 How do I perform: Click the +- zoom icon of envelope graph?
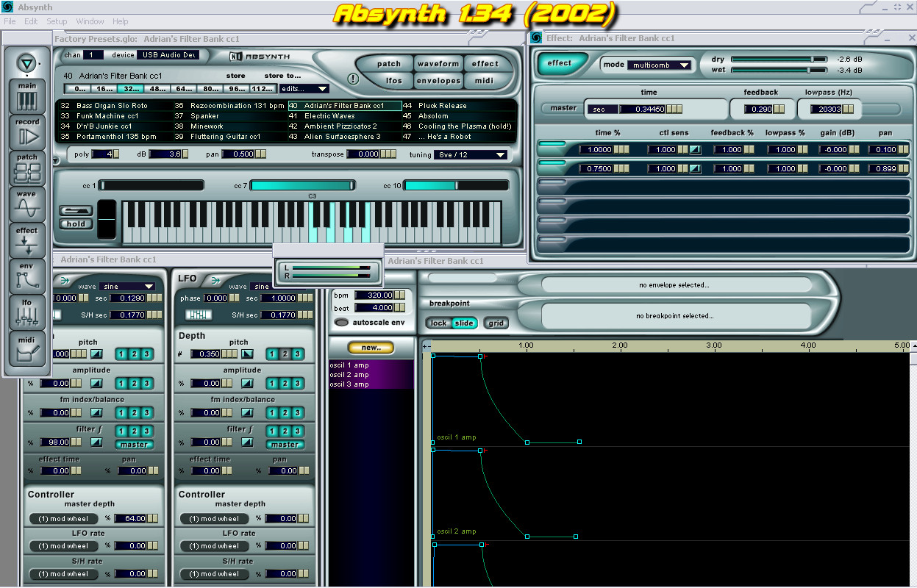[x=427, y=345]
